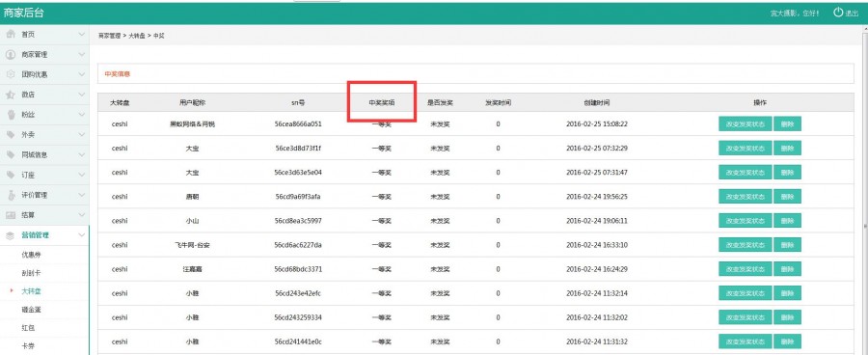
Task: Click 删除 for sn 56cd243e42efc
Action: [x=787, y=293]
